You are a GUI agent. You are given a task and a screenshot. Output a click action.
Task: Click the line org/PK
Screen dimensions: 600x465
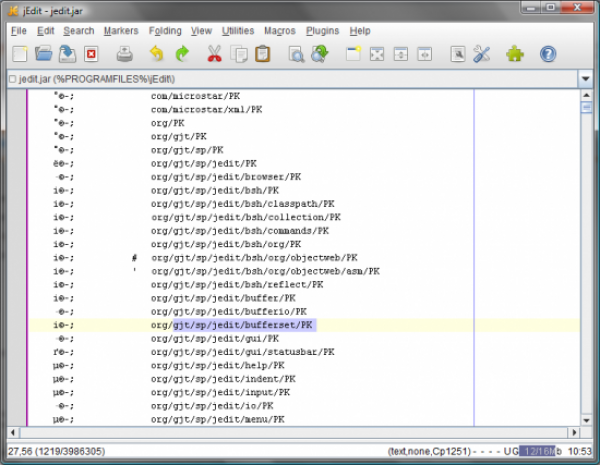click(x=167, y=123)
